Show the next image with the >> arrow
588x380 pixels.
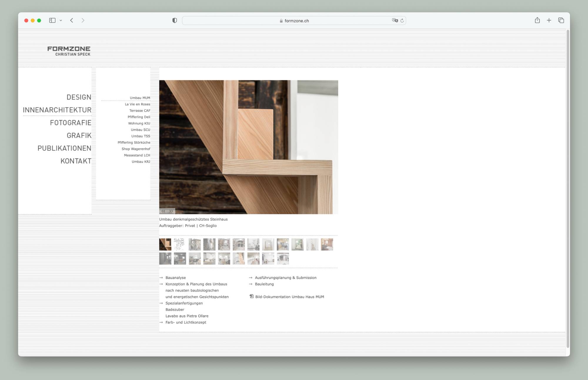point(171,211)
